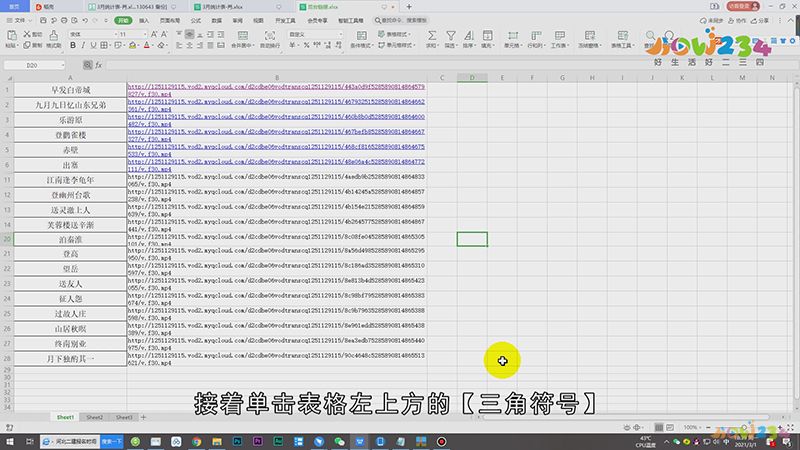The image size is (800, 450).
Task: Open the File menu
Action: 19,20
